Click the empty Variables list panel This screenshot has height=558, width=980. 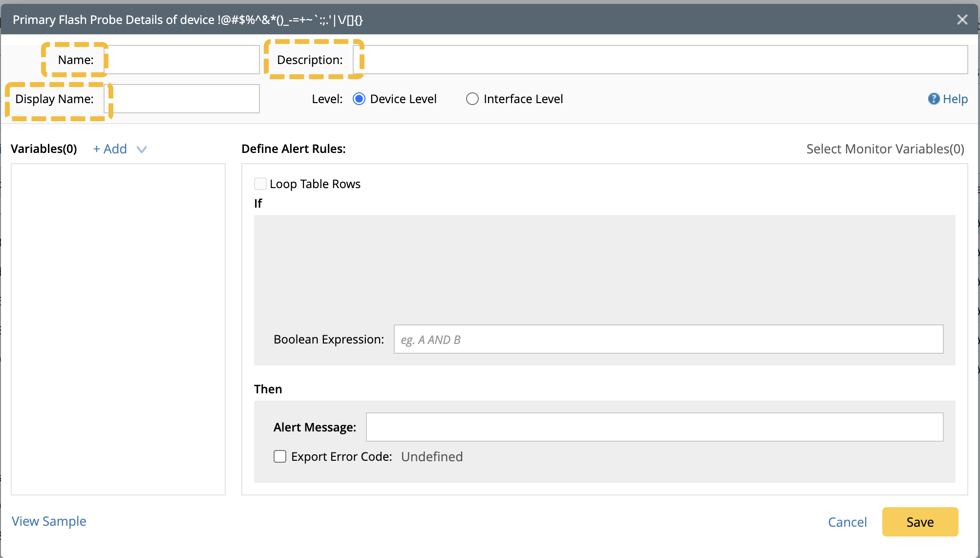pos(118,329)
